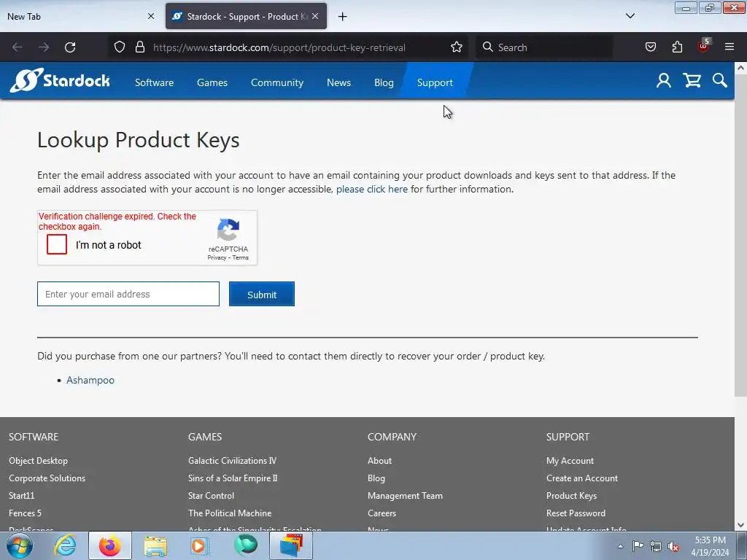Open Careers footer link
Screen dimensions: 747x560
click(x=382, y=513)
